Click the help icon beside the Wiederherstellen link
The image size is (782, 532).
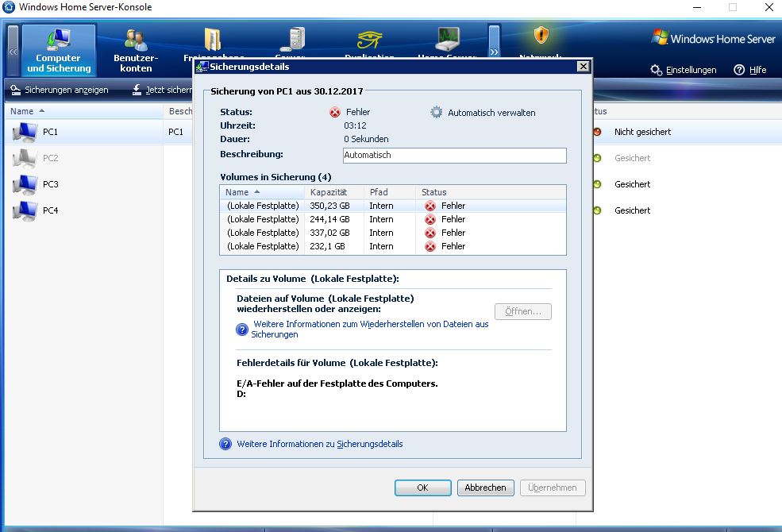(x=242, y=329)
